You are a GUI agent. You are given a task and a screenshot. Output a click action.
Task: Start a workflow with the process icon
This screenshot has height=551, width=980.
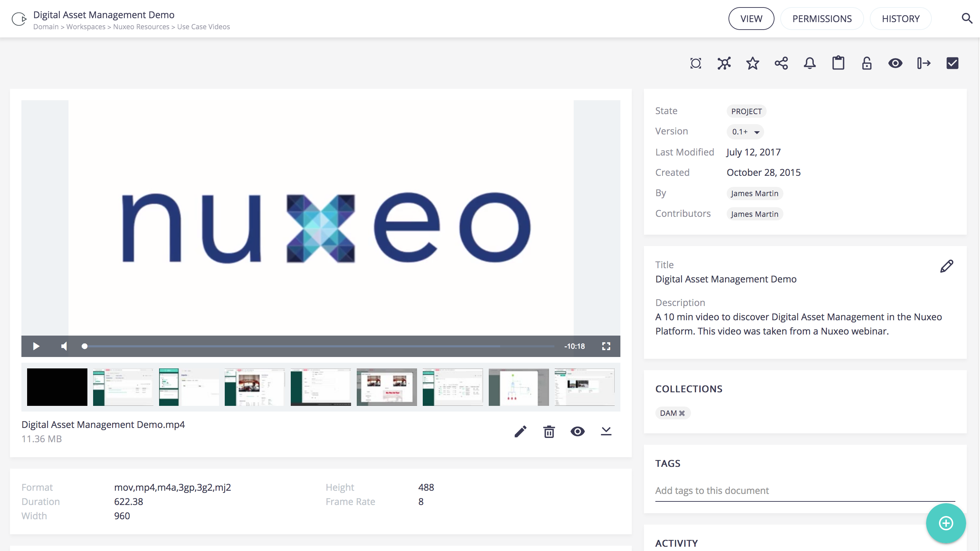click(x=724, y=63)
